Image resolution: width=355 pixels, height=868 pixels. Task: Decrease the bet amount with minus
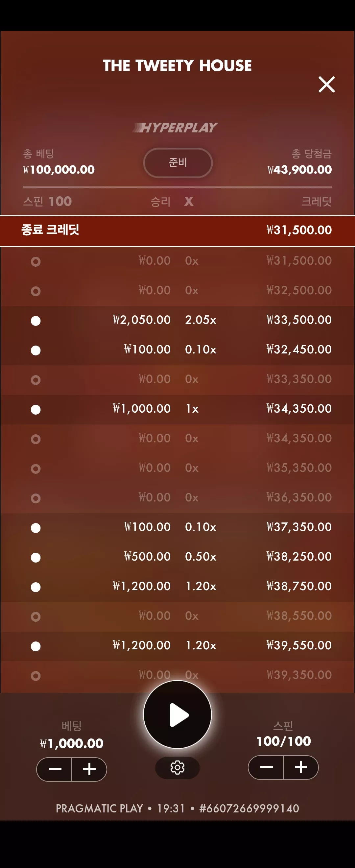click(x=55, y=769)
